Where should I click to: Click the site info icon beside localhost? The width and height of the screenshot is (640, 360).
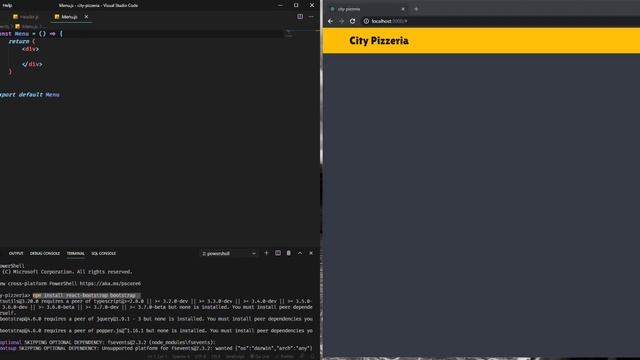tap(366, 21)
